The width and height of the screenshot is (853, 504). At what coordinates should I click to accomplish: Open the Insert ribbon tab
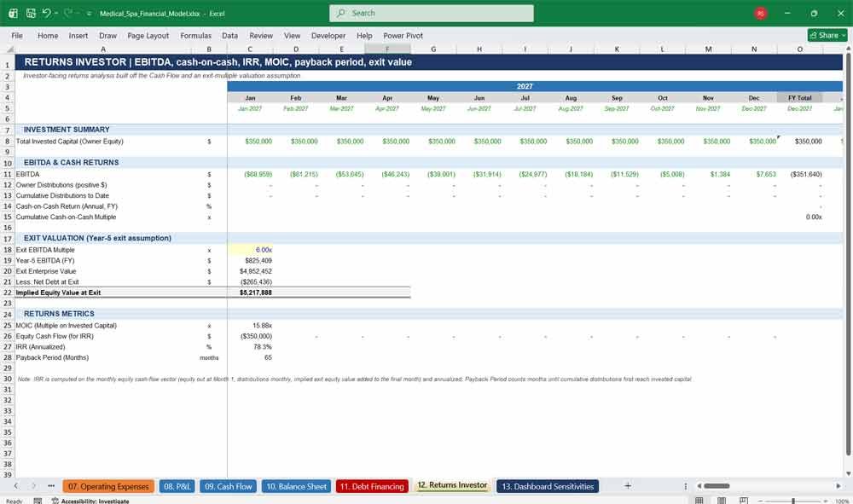[x=78, y=35]
